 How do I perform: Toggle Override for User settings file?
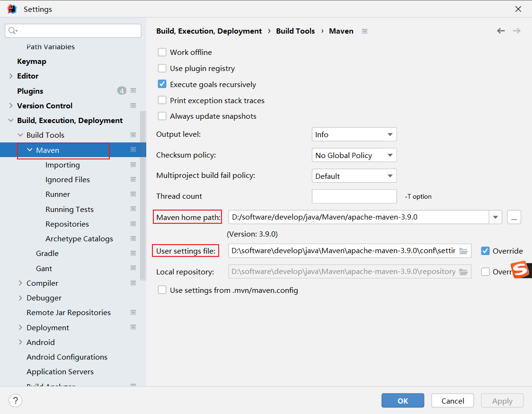[485, 251]
